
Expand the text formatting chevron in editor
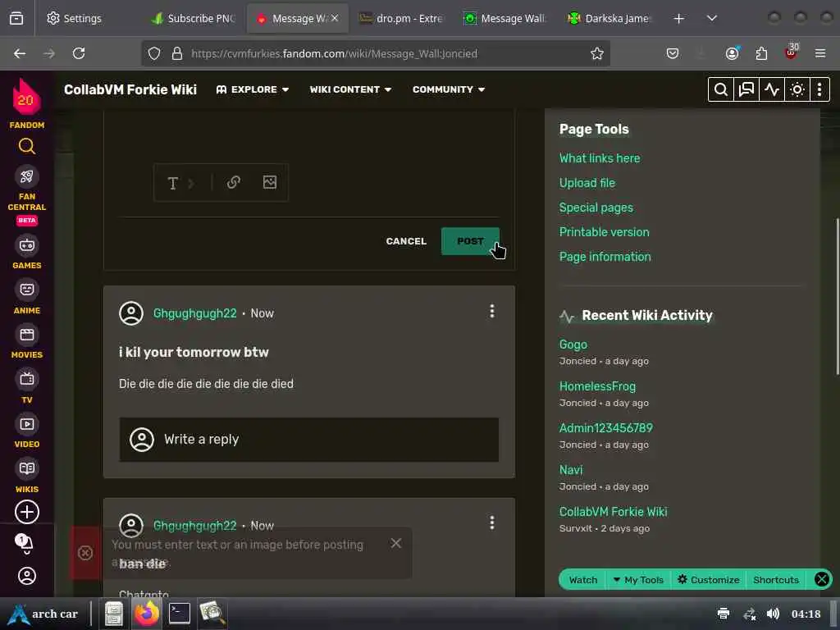(191, 183)
